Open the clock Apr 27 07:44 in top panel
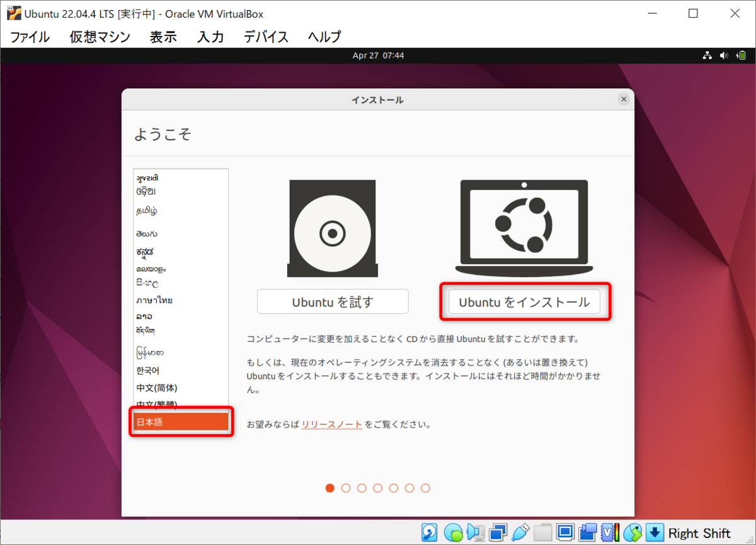 pos(378,55)
